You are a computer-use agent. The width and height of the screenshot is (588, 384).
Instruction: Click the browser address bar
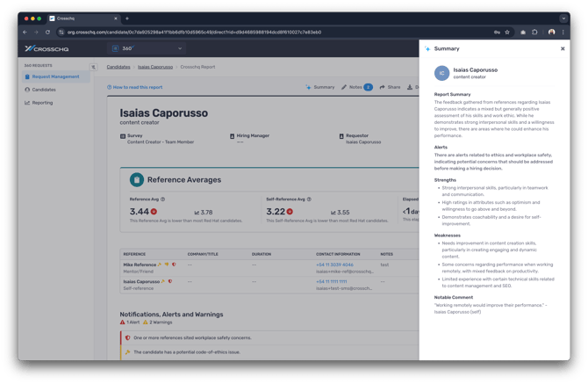pos(263,32)
